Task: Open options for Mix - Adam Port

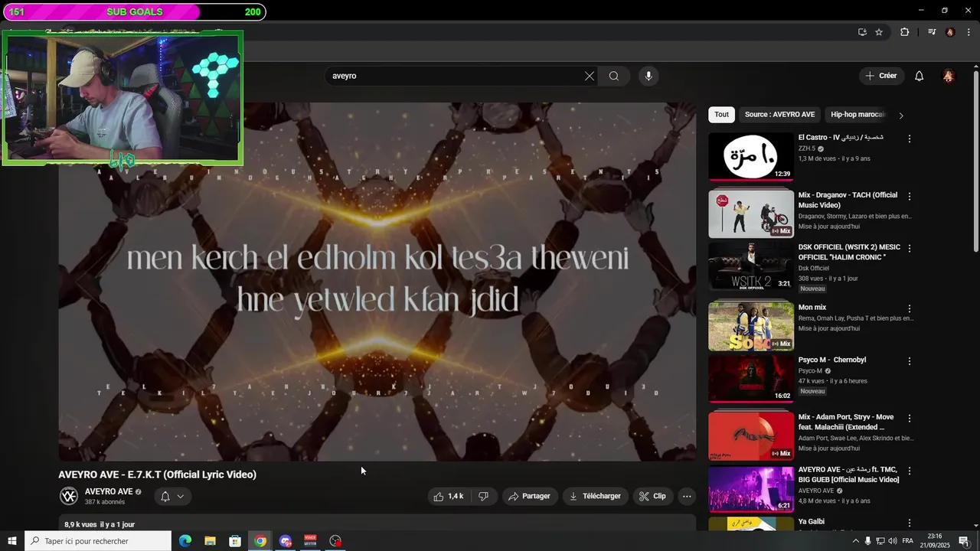Action: pyautogui.click(x=910, y=419)
